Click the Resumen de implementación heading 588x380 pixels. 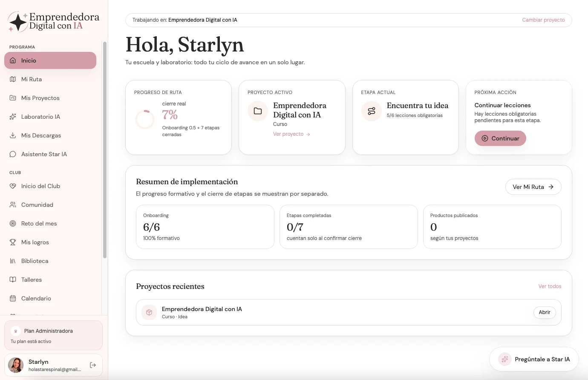point(187,182)
